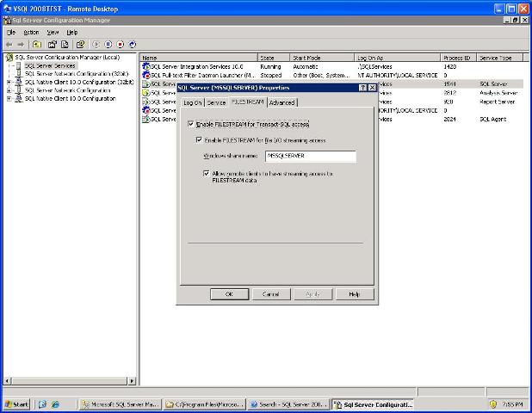
Task: Click the Apply button
Action: (x=312, y=294)
